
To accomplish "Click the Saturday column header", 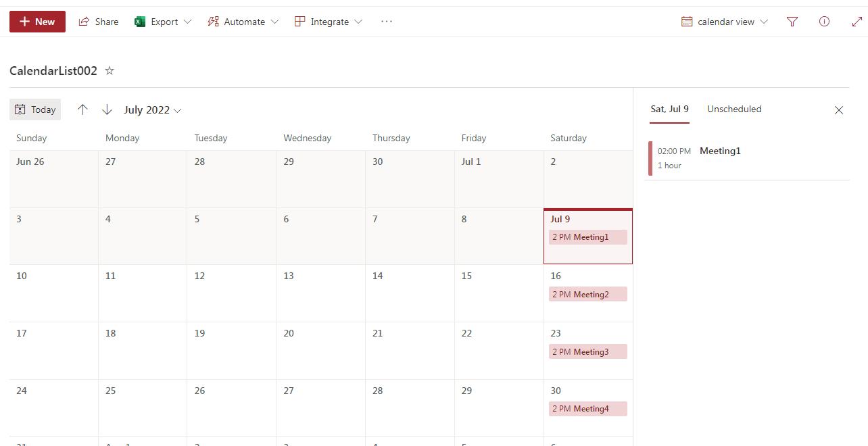I will point(569,138).
